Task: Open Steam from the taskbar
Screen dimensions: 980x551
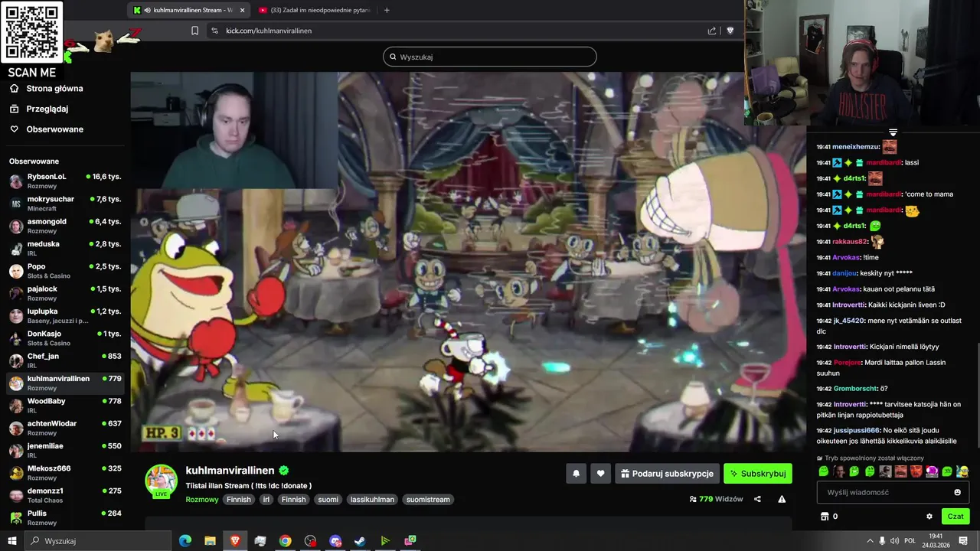Action: coord(360,541)
